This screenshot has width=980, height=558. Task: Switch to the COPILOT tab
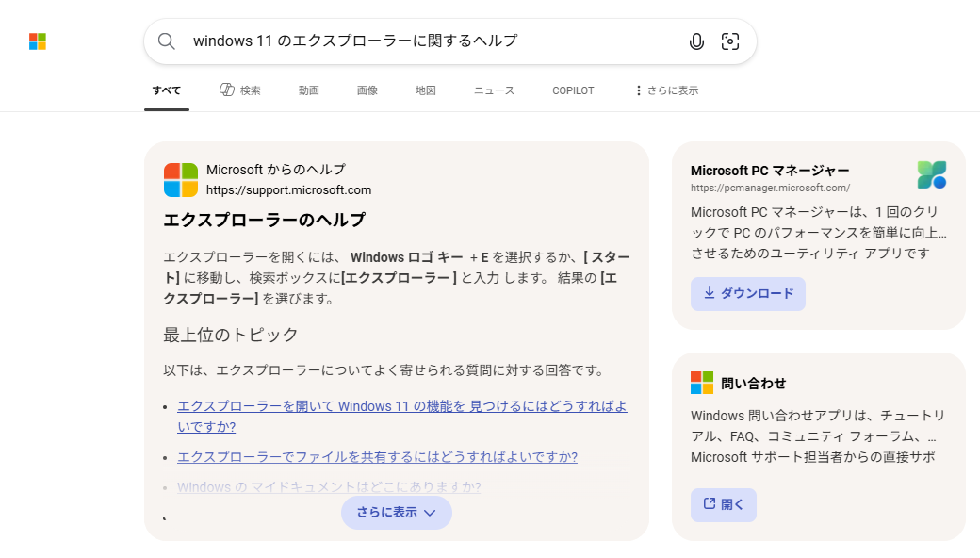pyautogui.click(x=573, y=90)
